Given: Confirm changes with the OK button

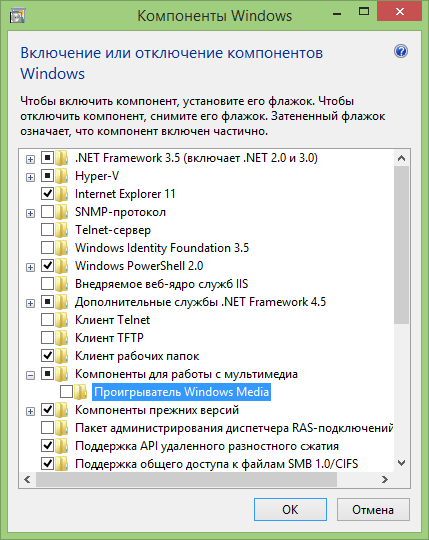Looking at the screenshot, I should click(290, 509).
